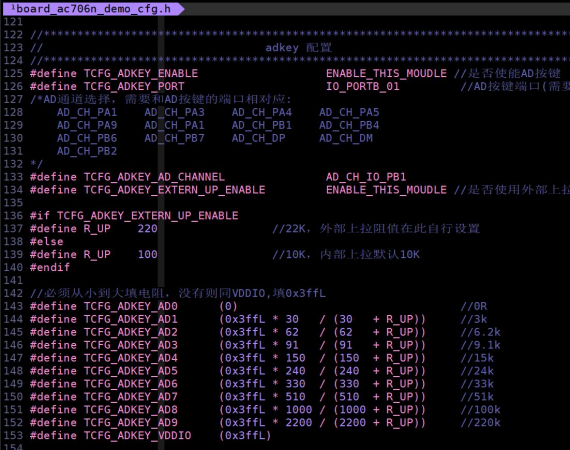Click the multiplier 2200 on the AD9 line

[299, 423]
